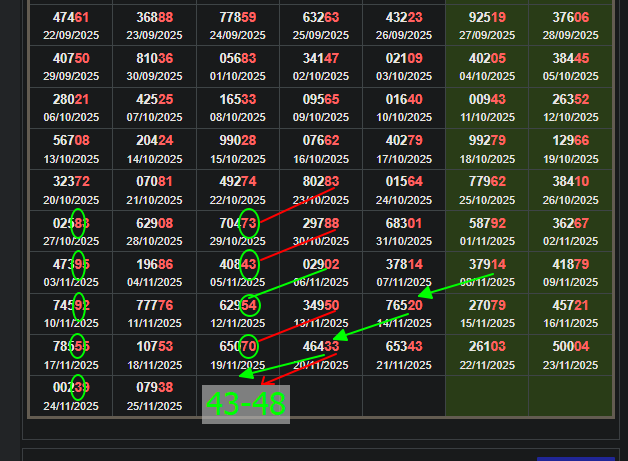Click the 26103 cell for 22/11/2025
Viewport: 628px width, 461px height.
coord(487,353)
